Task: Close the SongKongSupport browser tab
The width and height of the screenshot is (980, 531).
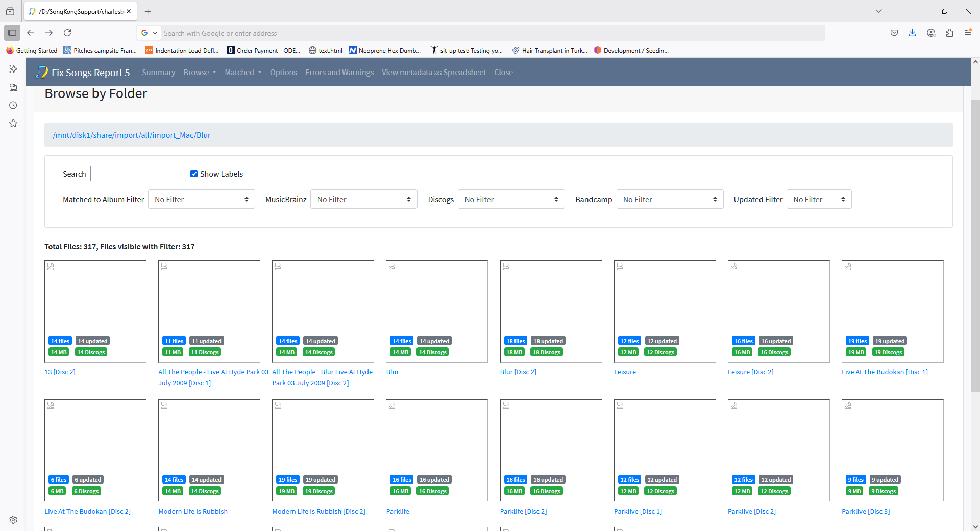Action: click(x=129, y=11)
